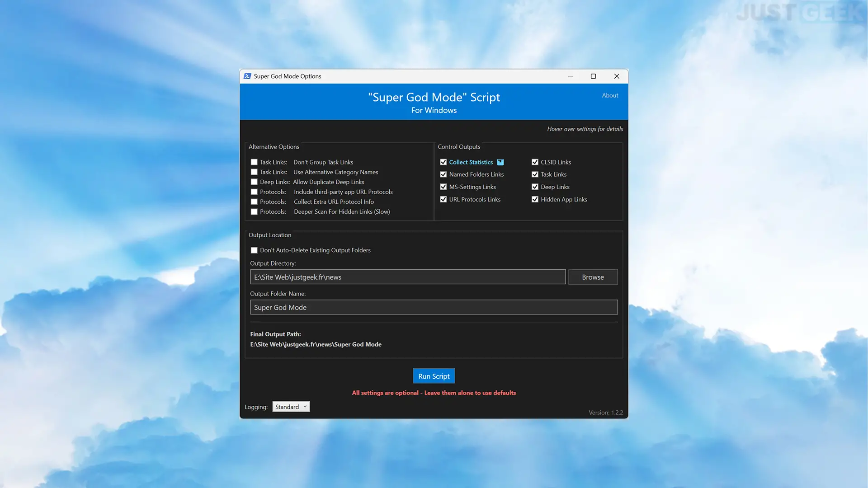Image resolution: width=868 pixels, height=488 pixels.
Task: Uncheck the Collect Statistics checkbox
Action: (x=443, y=162)
